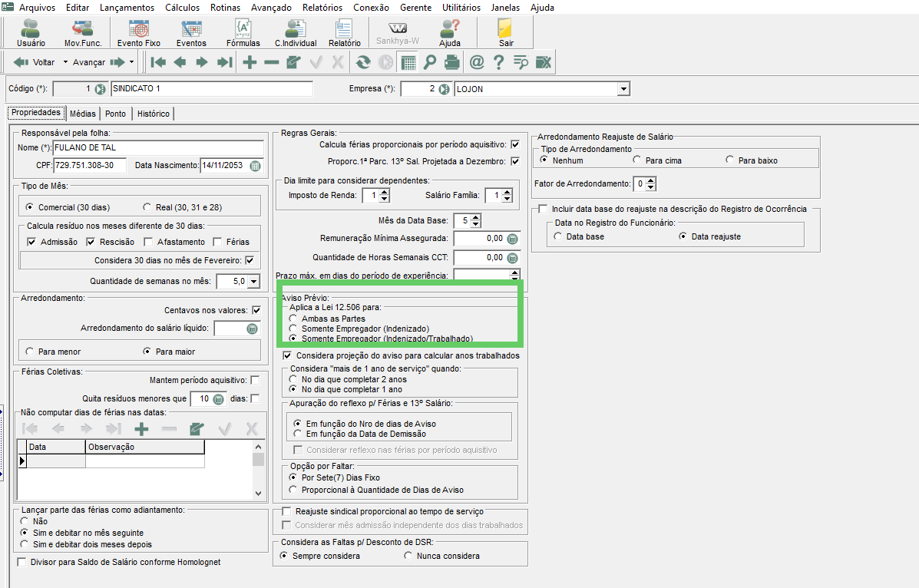The width and height of the screenshot is (919, 588).
Task: Open the filter search list icon
Action: click(x=521, y=62)
